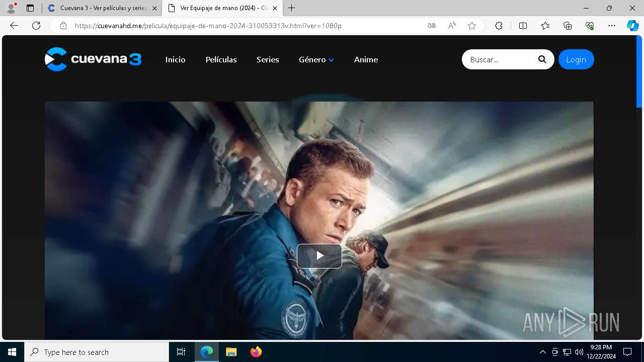Screen dimensions: 644x362
Task: Open the Películas menu item
Action: click(221, 59)
